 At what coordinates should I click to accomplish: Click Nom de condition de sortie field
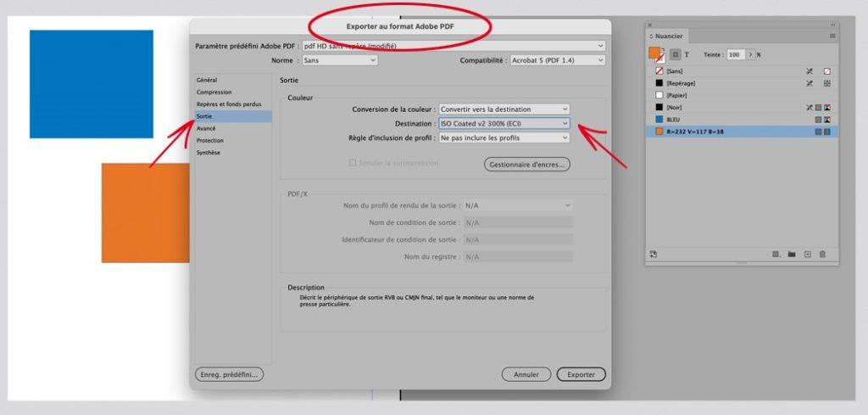pyautogui.click(x=518, y=222)
